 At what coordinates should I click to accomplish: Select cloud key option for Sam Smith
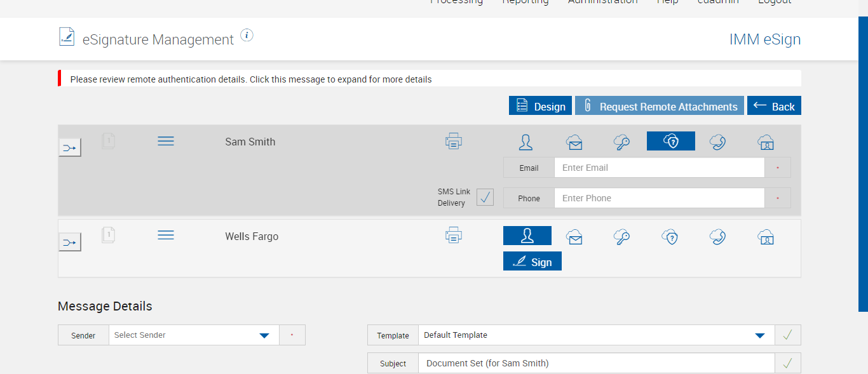[x=622, y=142]
